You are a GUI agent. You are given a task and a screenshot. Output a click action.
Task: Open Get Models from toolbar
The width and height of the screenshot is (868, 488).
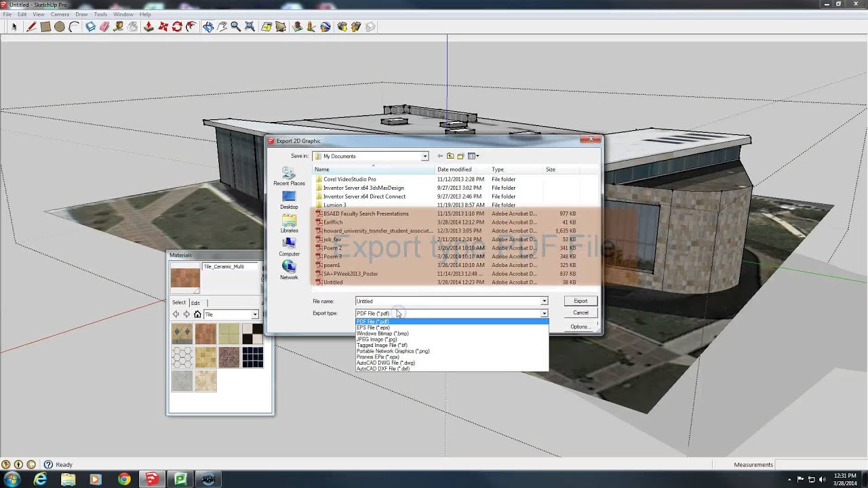coord(342,26)
